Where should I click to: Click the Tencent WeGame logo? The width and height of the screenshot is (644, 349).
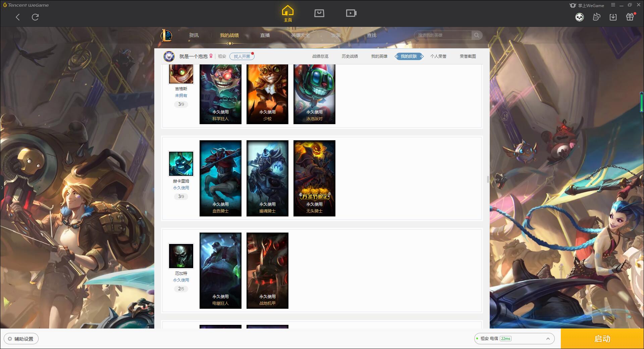(x=26, y=5)
